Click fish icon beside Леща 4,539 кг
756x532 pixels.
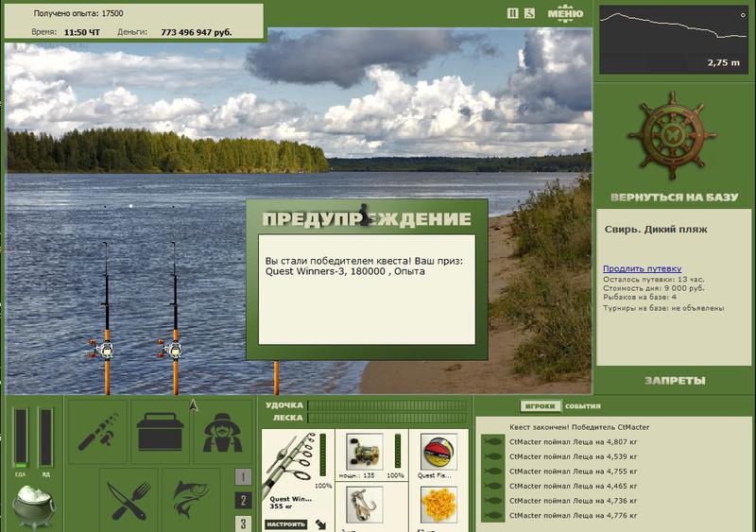pyautogui.click(x=492, y=456)
